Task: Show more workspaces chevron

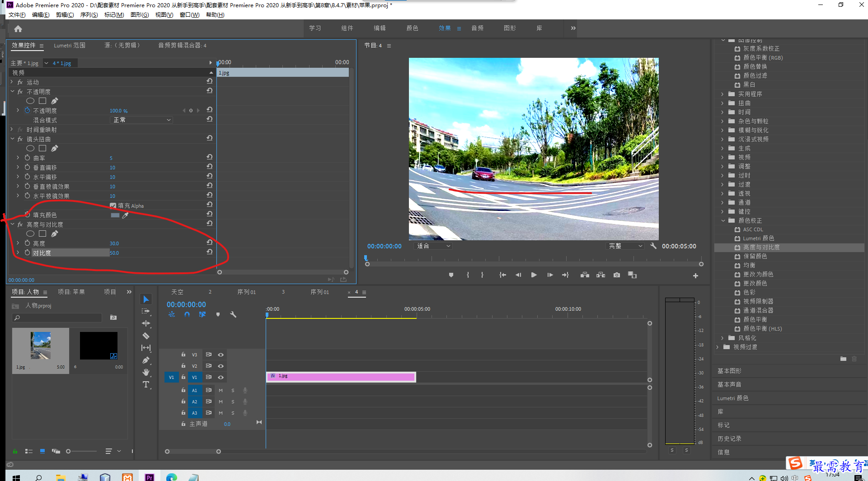Action: (x=573, y=28)
